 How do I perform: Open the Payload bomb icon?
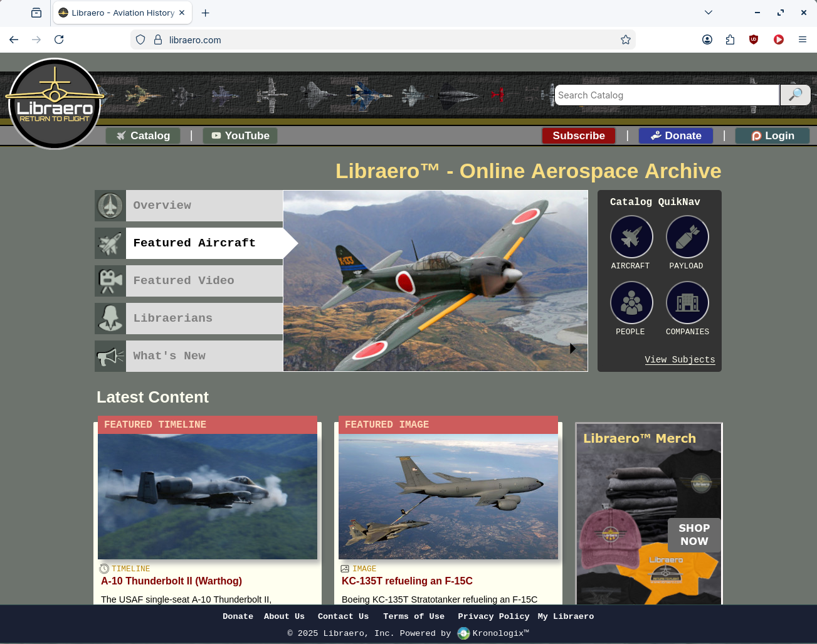coord(687,237)
